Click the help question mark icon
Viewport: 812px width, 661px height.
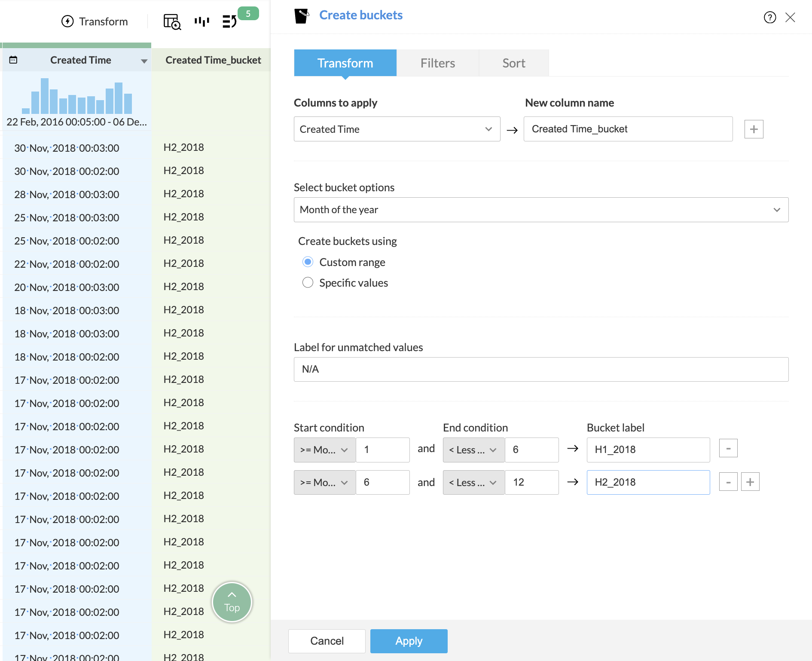click(769, 18)
